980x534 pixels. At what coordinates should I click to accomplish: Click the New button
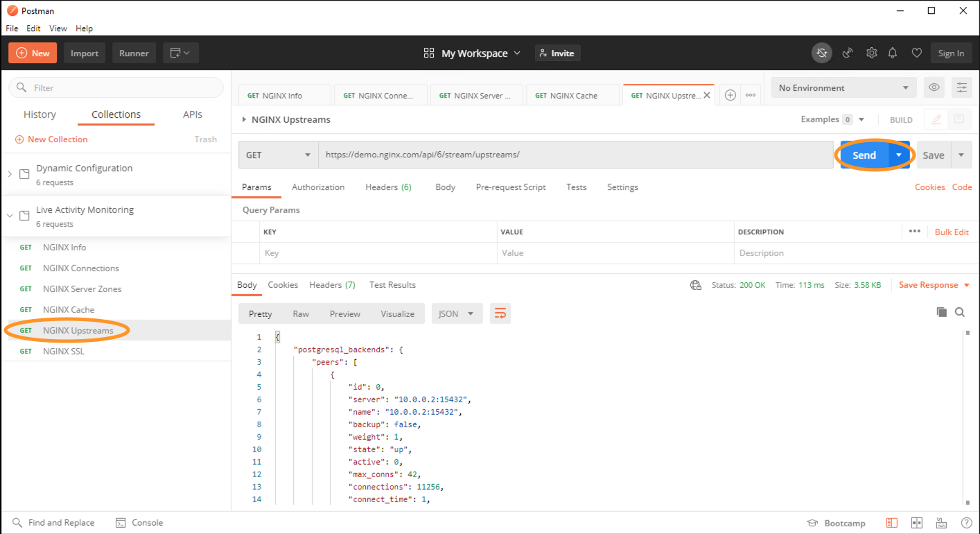pyautogui.click(x=33, y=53)
